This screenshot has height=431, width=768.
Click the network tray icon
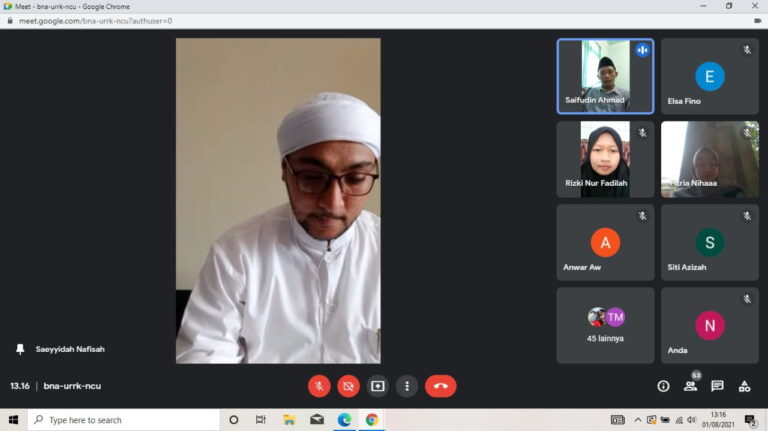click(x=678, y=420)
